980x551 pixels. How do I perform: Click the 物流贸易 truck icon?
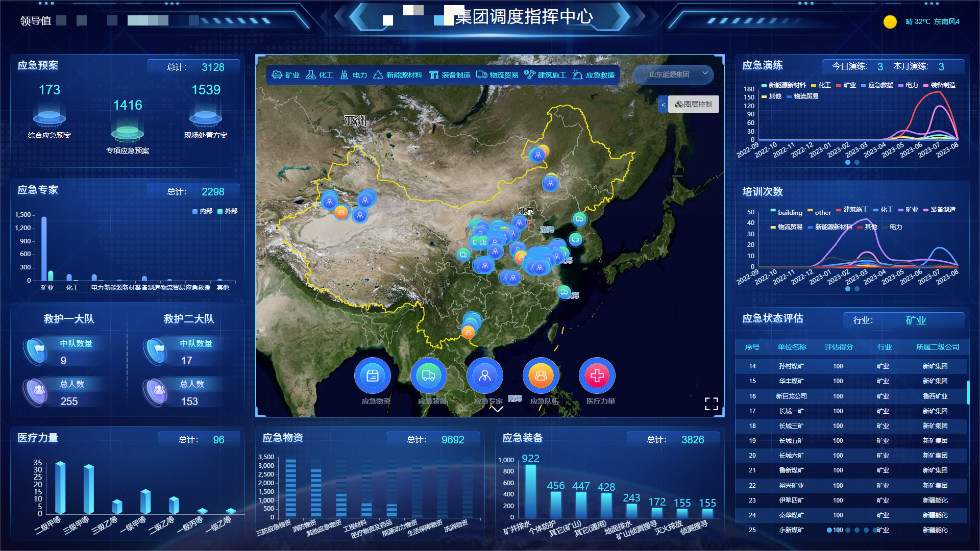click(481, 75)
